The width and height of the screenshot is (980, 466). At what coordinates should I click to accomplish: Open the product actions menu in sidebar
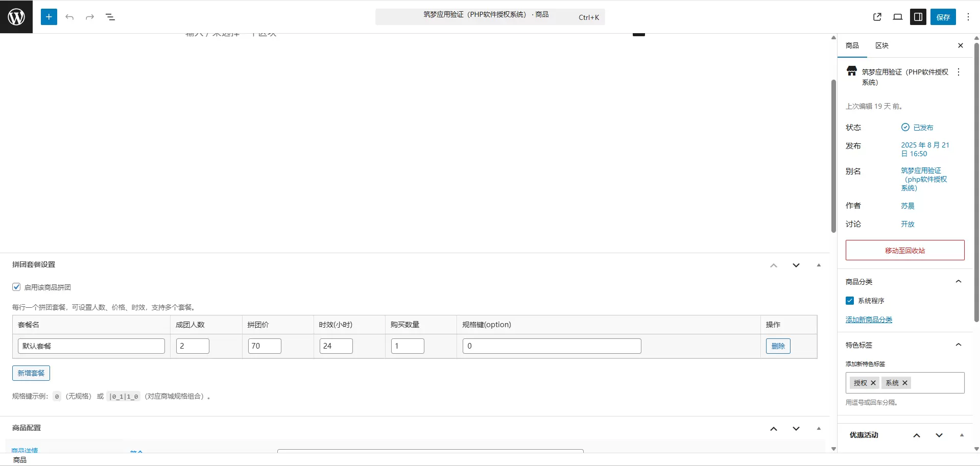[x=959, y=72]
